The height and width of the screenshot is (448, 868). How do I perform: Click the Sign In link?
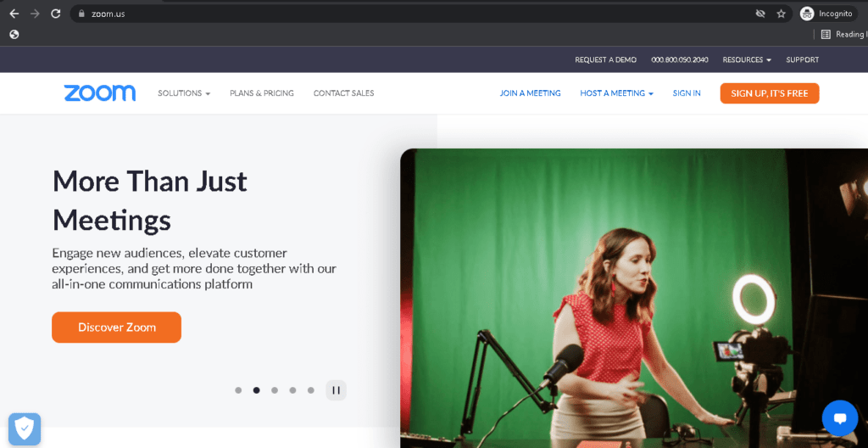[687, 93]
